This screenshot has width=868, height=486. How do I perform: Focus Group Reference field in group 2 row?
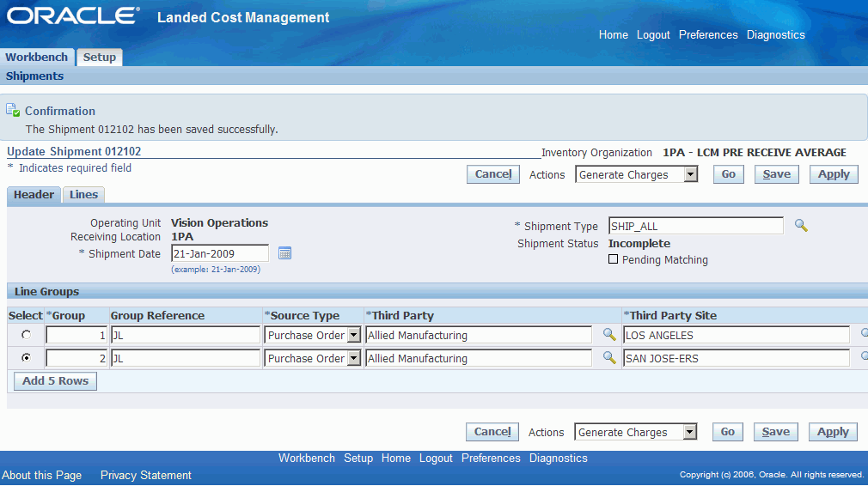coord(186,358)
